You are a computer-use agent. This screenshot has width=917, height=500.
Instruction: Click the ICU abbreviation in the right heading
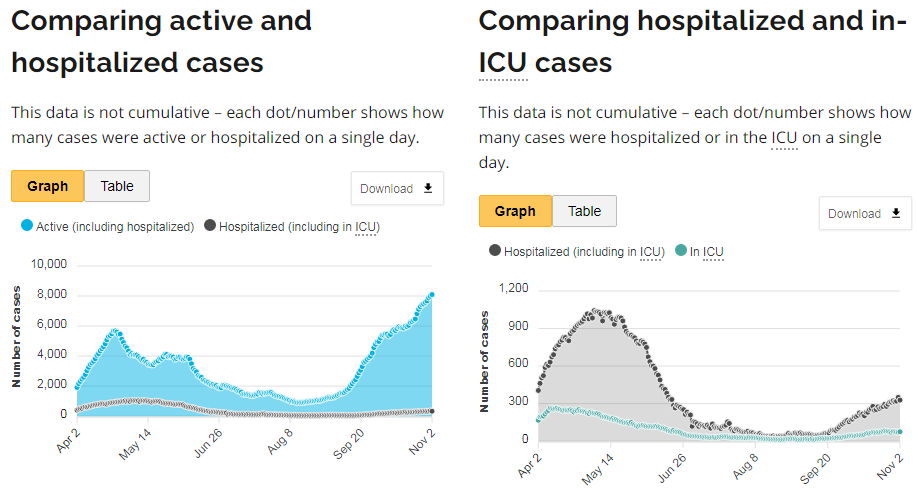click(503, 63)
